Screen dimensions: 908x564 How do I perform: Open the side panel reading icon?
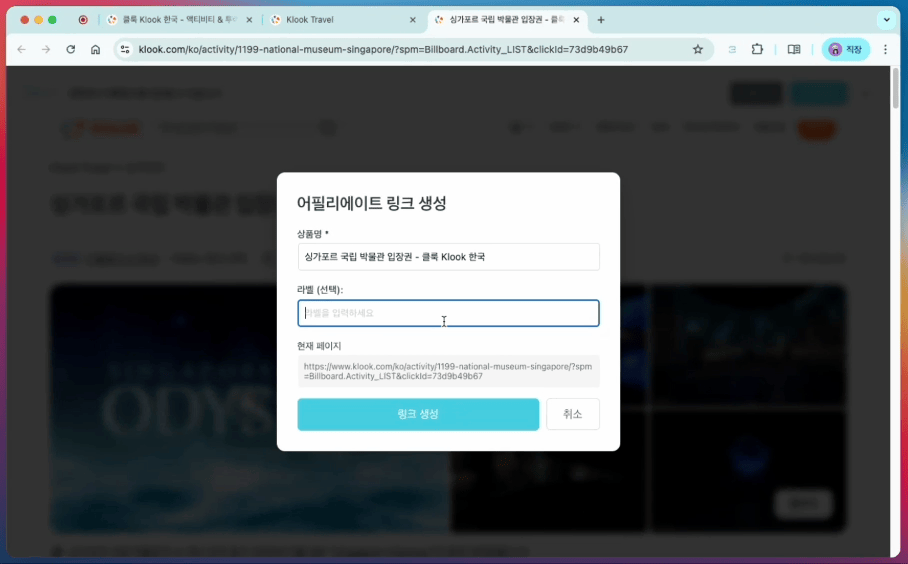(794, 50)
